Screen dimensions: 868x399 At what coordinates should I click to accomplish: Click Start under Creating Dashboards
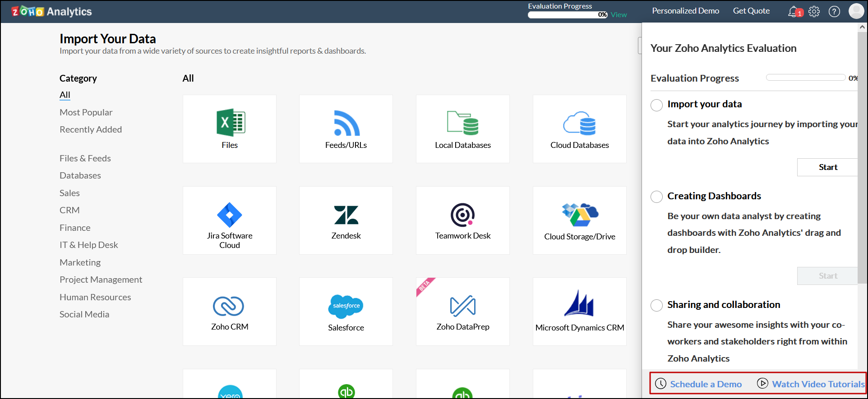point(827,276)
